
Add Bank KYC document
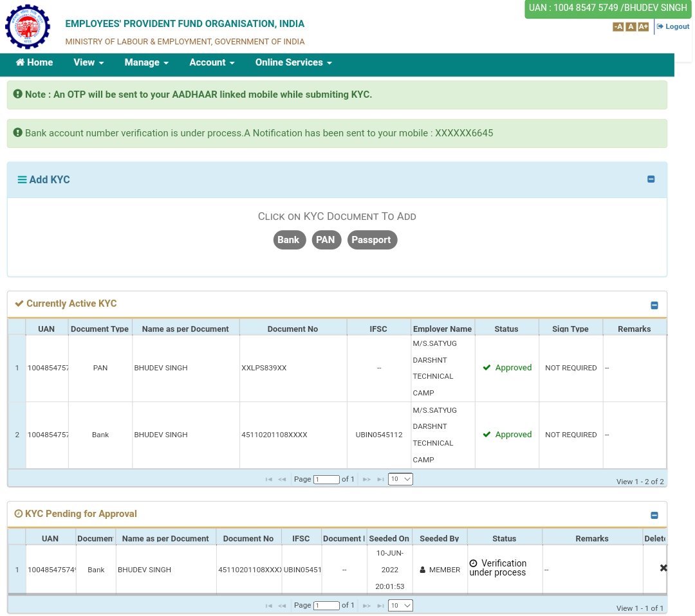tap(289, 240)
